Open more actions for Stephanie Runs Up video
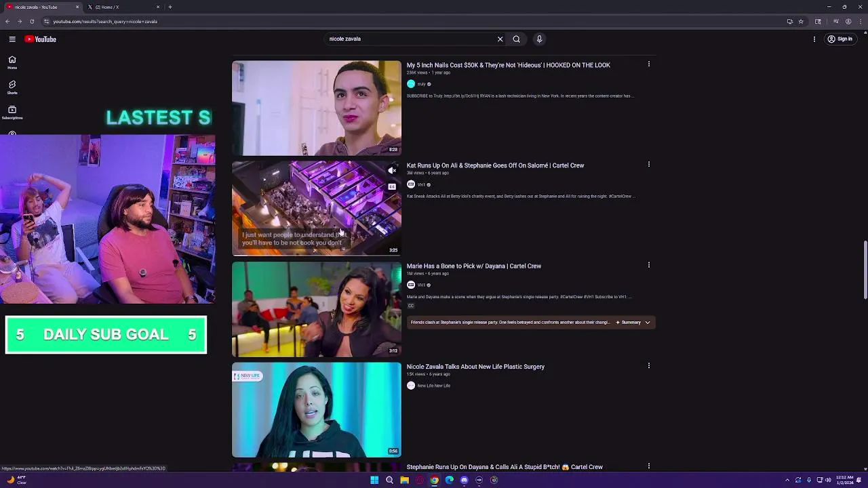The height and width of the screenshot is (488, 868). click(649, 466)
